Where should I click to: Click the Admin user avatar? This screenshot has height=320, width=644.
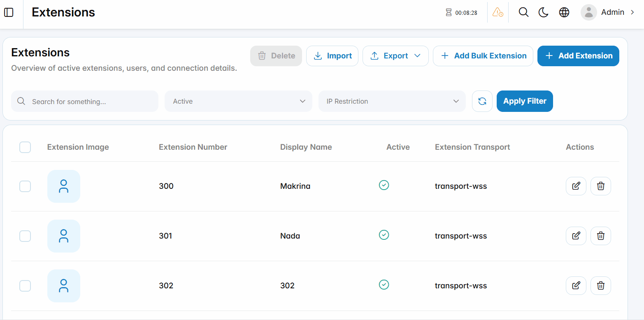coord(589,12)
